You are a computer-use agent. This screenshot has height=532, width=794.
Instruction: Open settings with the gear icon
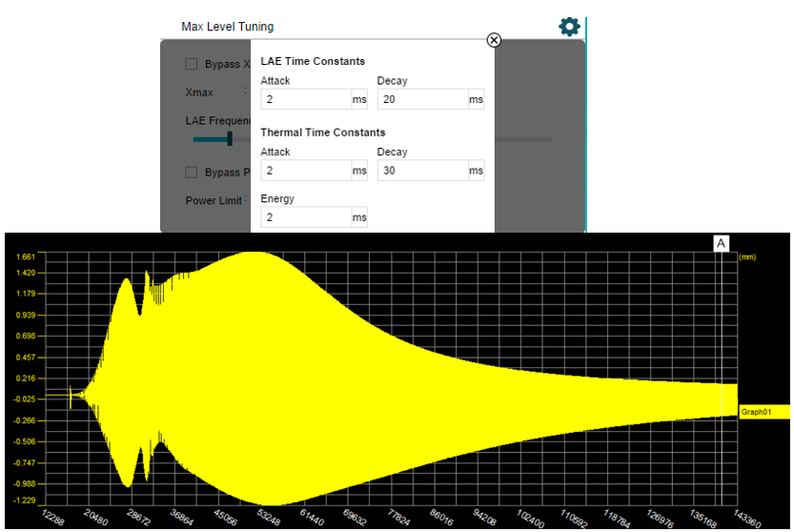[569, 27]
